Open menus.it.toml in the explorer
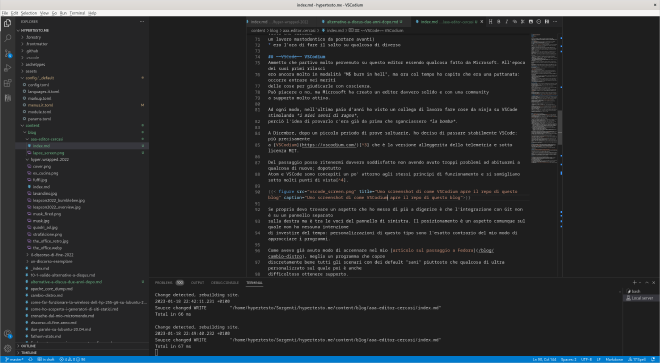This screenshot has width=660, height=363. click(40, 105)
